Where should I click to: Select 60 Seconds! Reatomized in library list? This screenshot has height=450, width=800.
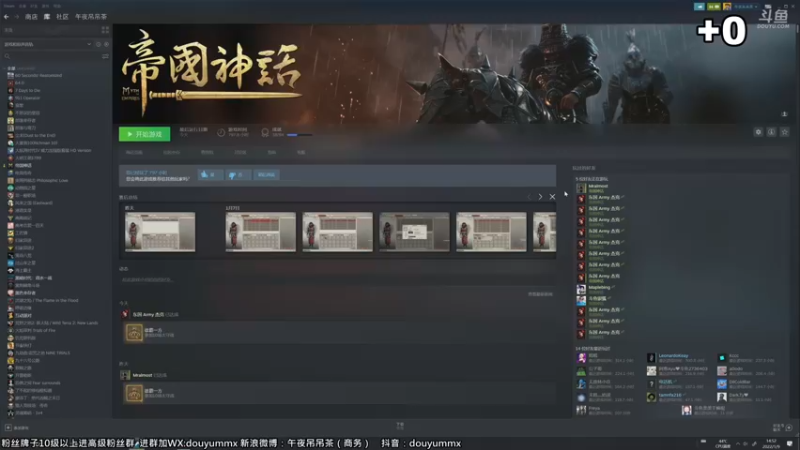click(35, 76)
